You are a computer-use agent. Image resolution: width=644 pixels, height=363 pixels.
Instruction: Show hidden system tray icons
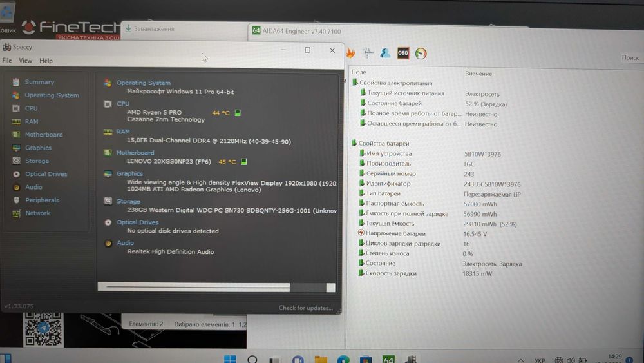[x=520, y=360]
